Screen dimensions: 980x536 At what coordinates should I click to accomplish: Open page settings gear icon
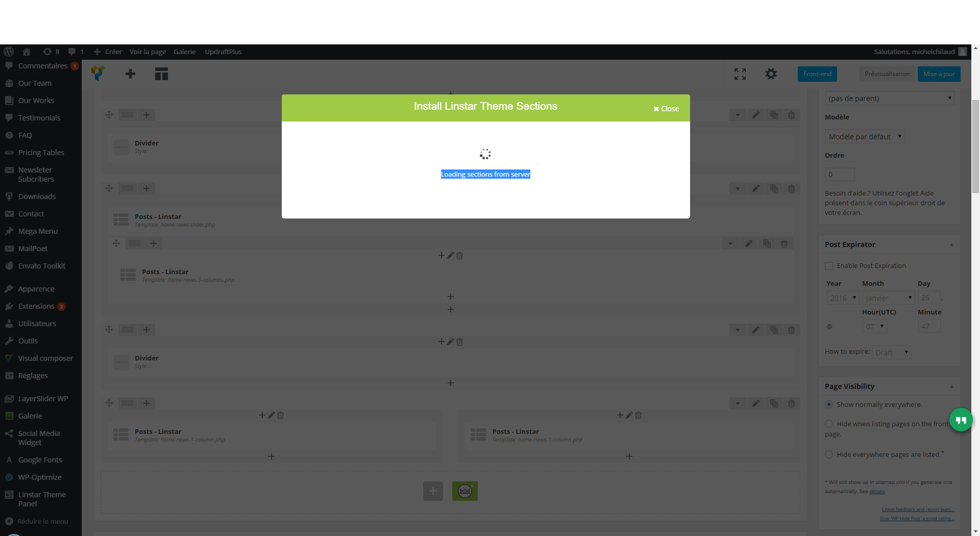tap(771, 74)
